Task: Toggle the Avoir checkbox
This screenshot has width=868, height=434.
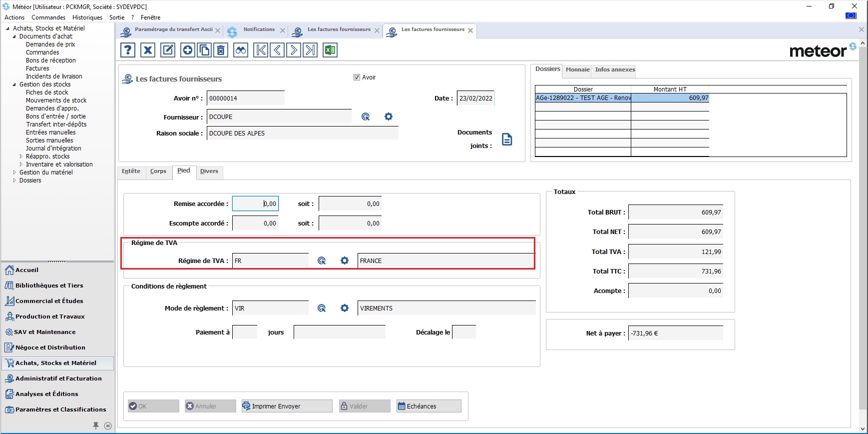Action: [x=357, y=77]
